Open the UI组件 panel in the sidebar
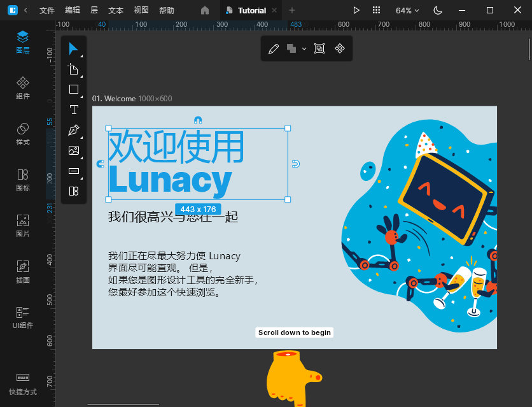The image size is (532, 407). point(22,317)
